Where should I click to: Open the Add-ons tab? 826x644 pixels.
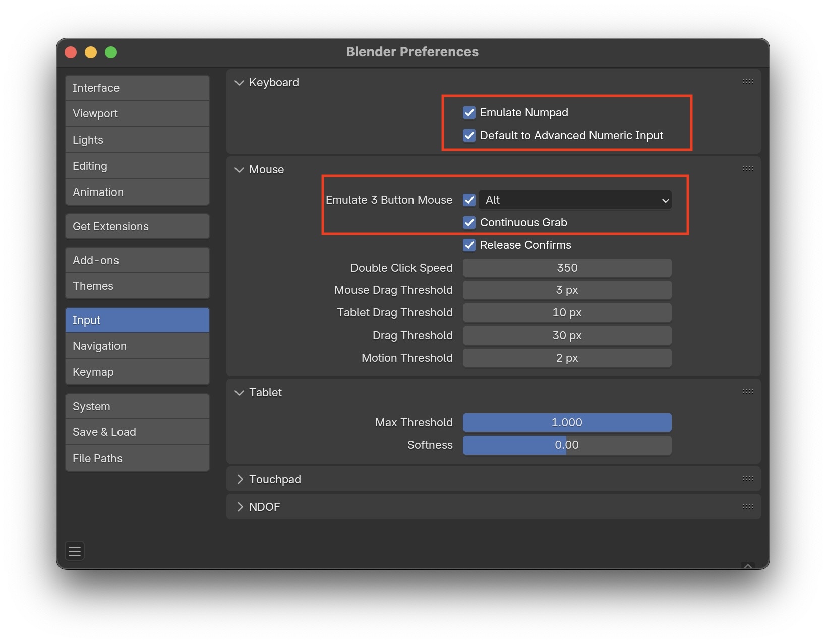[137, 260]
